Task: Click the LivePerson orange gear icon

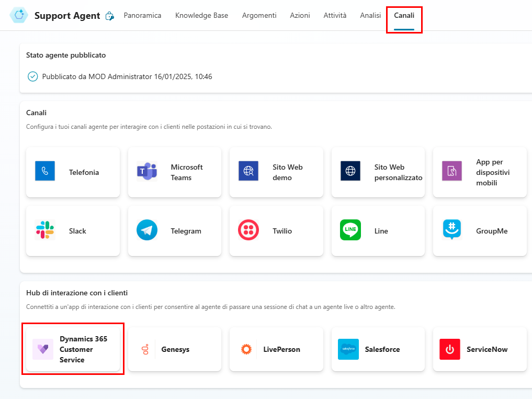Action: (x=246, y=349)
